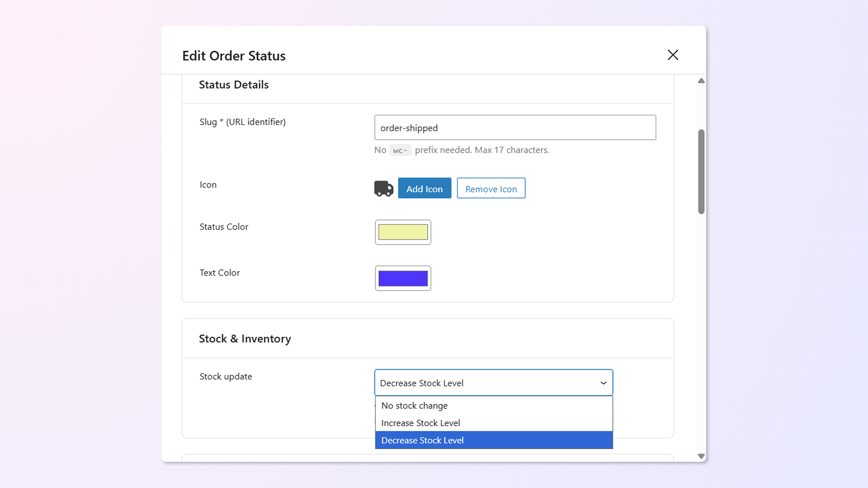Click the scroll down arrow
The height and width of the screenshot is (488, 868).
(701, 456)
